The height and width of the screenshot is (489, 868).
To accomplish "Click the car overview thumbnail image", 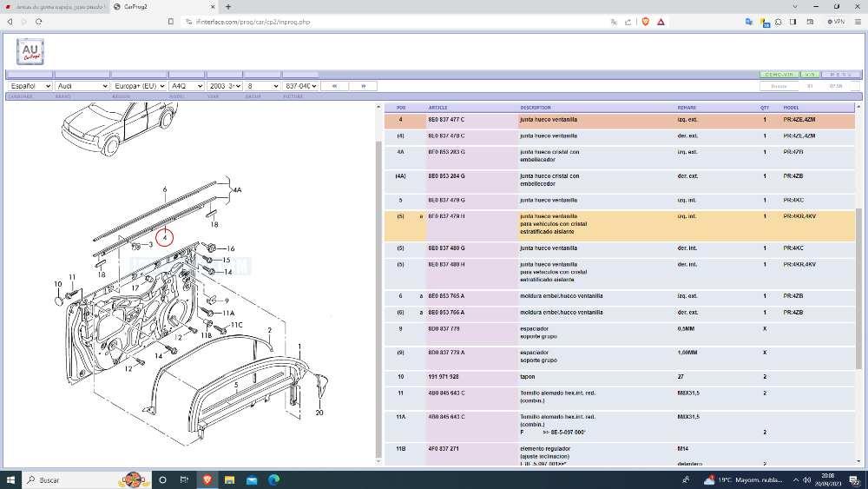I will [x=119, y=128].
